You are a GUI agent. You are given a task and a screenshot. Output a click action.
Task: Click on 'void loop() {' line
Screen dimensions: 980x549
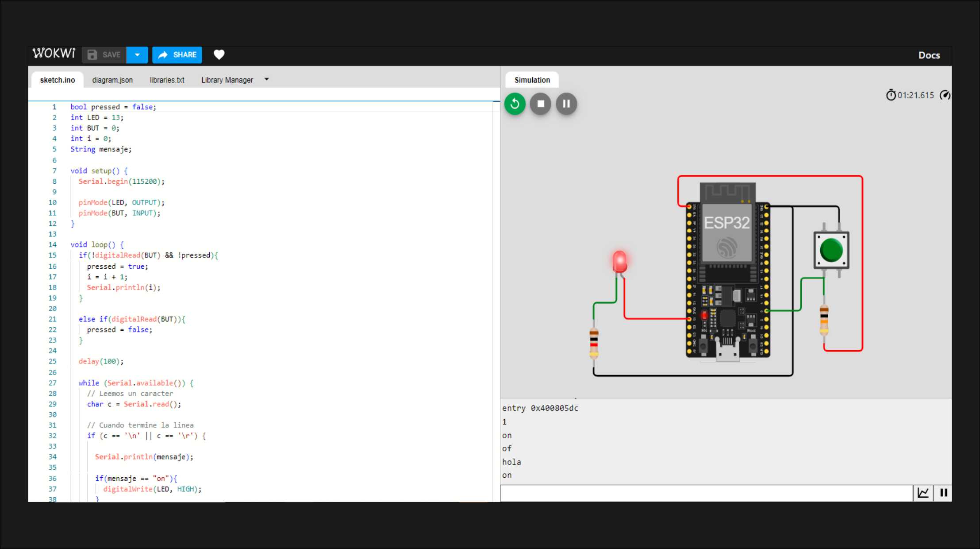97,244
